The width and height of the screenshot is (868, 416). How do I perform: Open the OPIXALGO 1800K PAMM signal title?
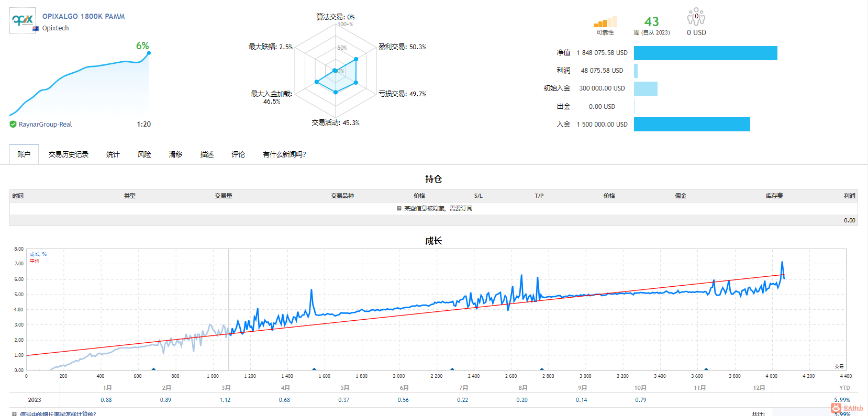[84, 16]
